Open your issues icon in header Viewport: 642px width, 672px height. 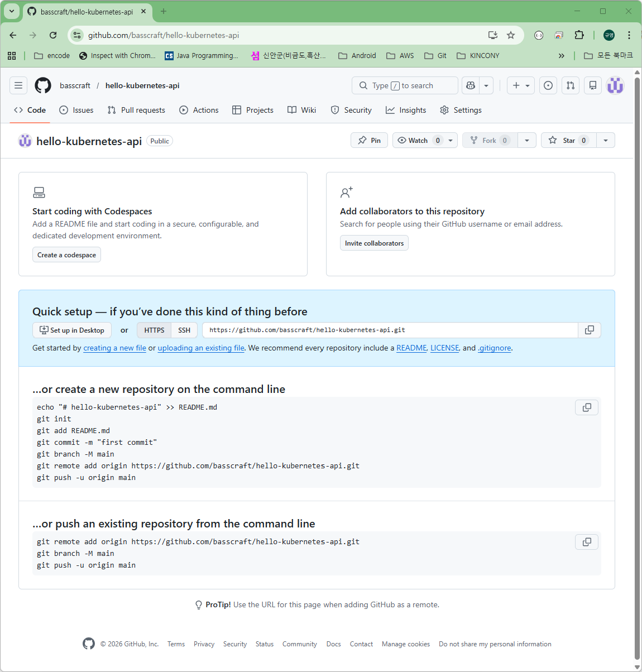pyautogui.click(x=548, y=85)
